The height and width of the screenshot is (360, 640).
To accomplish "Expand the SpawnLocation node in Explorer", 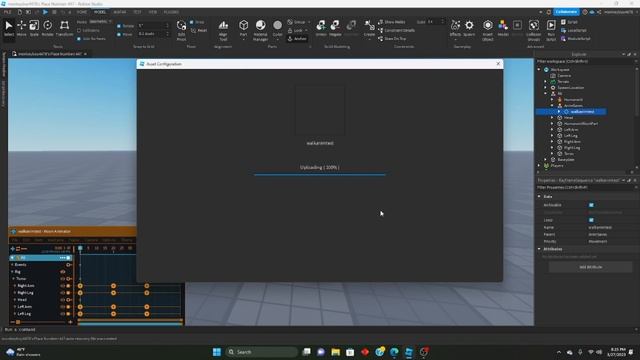I will [546, 87].
